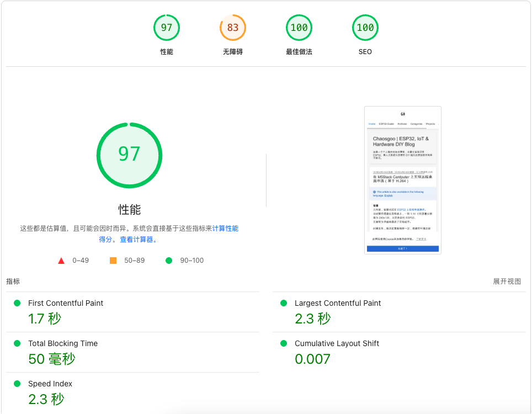Open the 查看计算器 link
The width and height of the screenshot is (532, 414).
point(138,240)
